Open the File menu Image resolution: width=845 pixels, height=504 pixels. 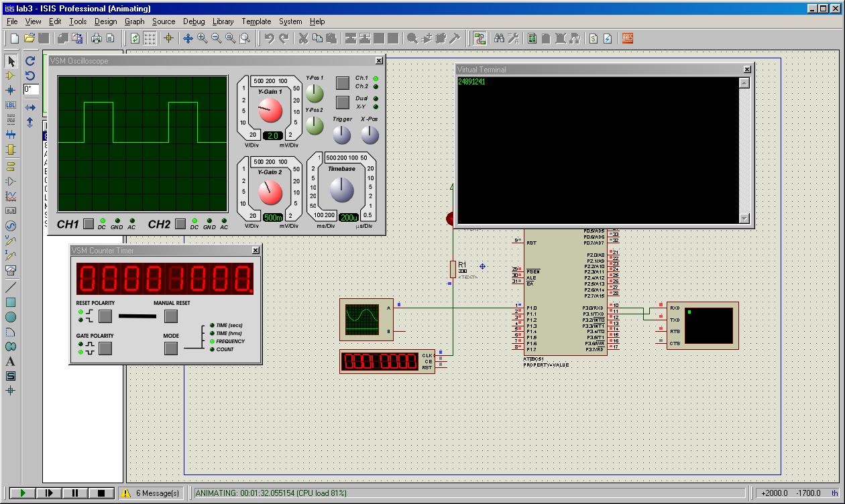pos(12,21)
